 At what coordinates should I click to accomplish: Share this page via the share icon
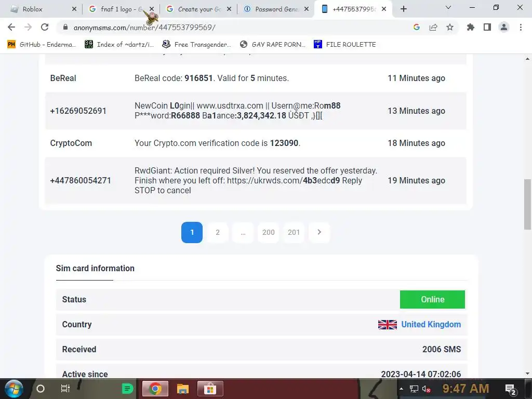(x=433, y=27)
